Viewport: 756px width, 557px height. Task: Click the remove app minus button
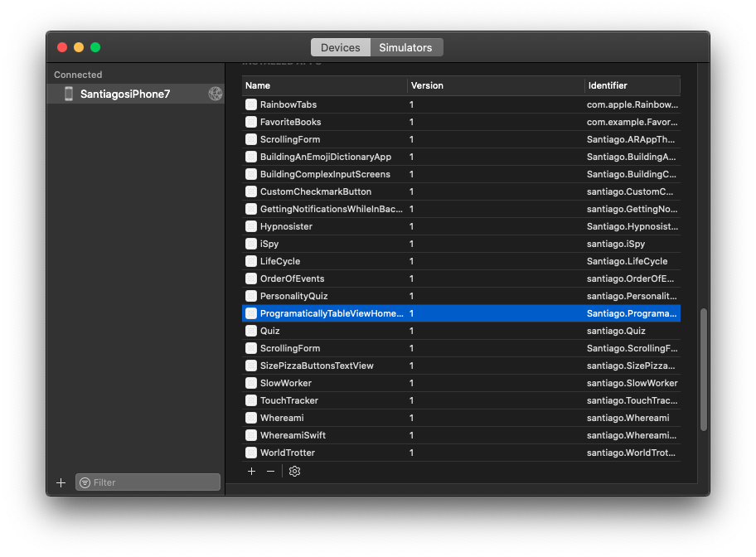270,471
